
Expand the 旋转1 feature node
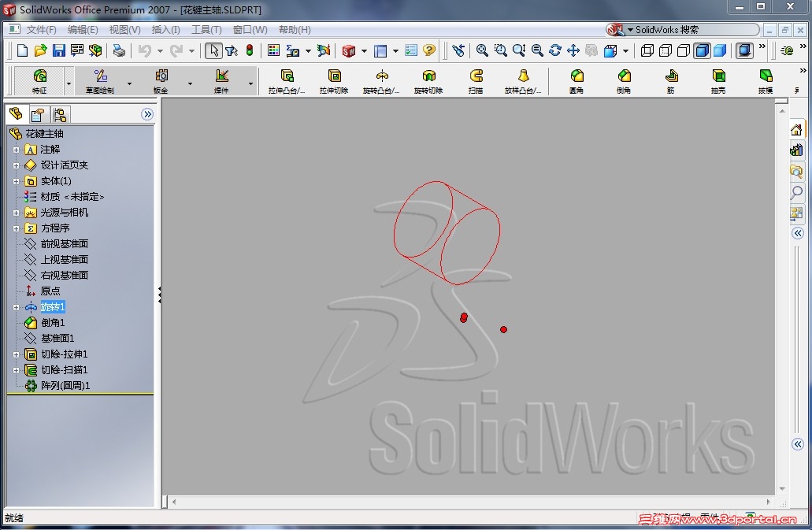click(x=16, y=307)
